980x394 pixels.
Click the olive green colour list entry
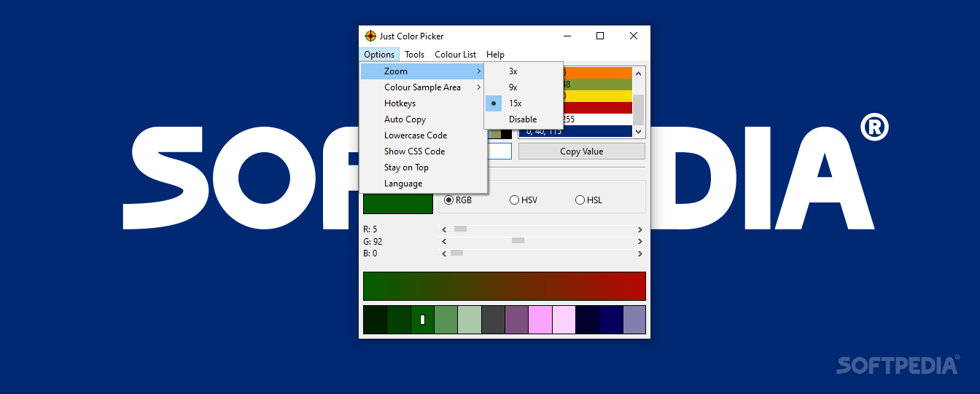click(597, 84)
